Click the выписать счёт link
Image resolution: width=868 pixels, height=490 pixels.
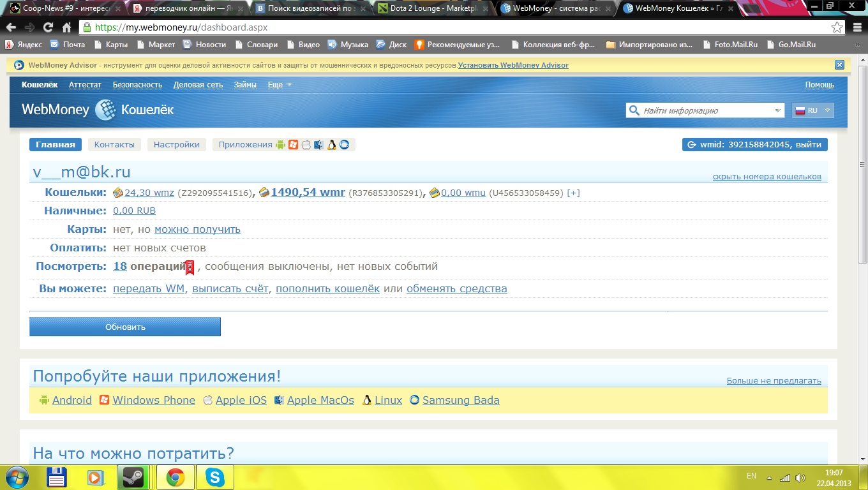click(x=230, y=288)
